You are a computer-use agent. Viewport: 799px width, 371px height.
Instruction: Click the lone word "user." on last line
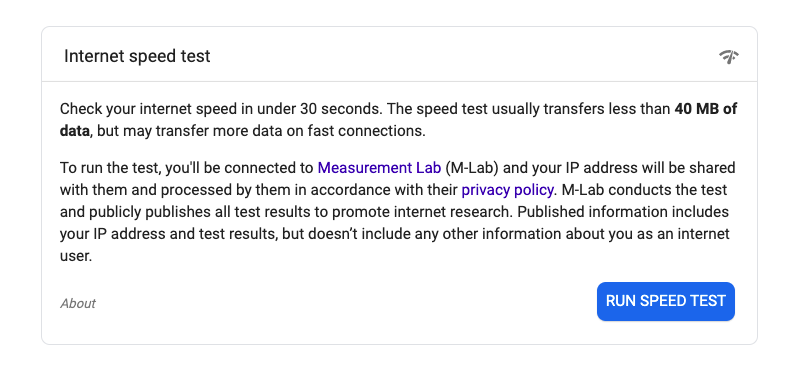click(x=76, y=256)
